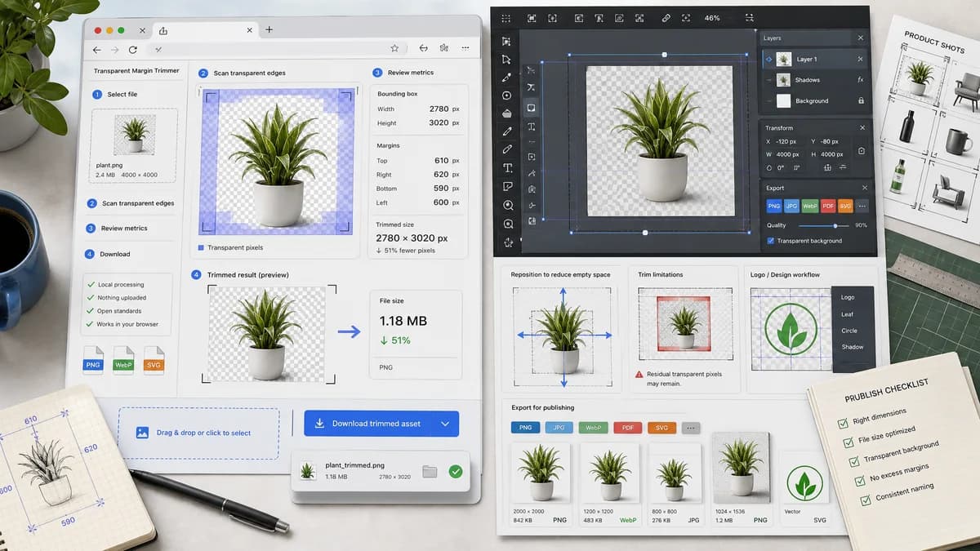Open a new browser tab

coord(269,30)
